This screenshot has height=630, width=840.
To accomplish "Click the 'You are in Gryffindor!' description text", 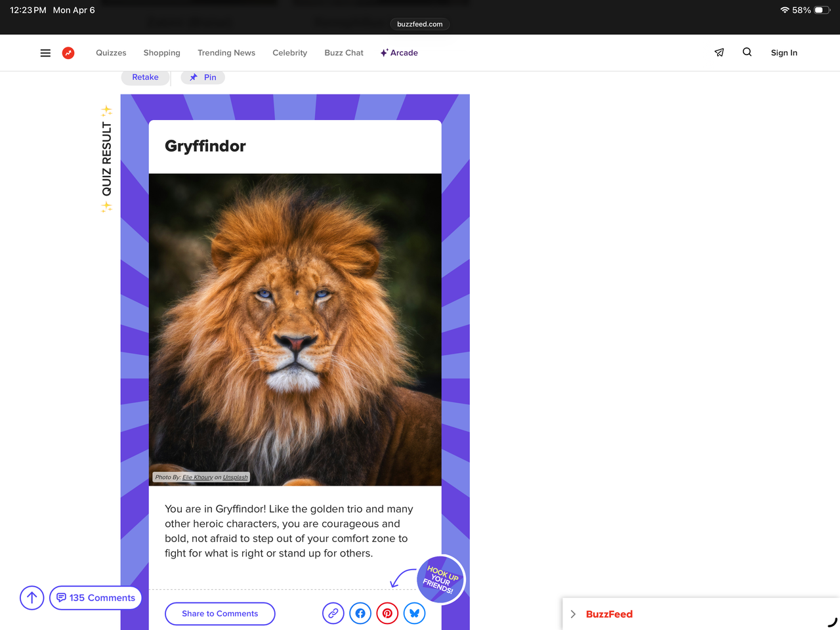I will tap(289, 531).
